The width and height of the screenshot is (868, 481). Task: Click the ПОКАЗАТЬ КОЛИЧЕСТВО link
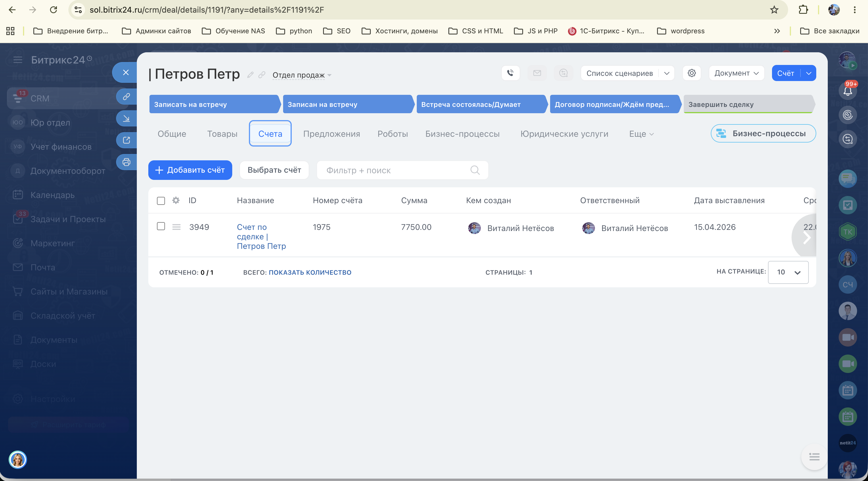point(310,272)
